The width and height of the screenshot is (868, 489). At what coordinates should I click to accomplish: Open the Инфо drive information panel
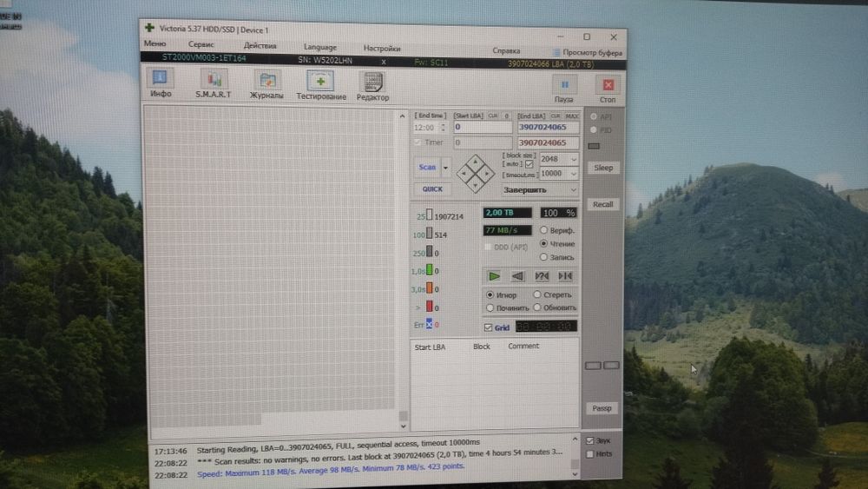tap(161, 83)
